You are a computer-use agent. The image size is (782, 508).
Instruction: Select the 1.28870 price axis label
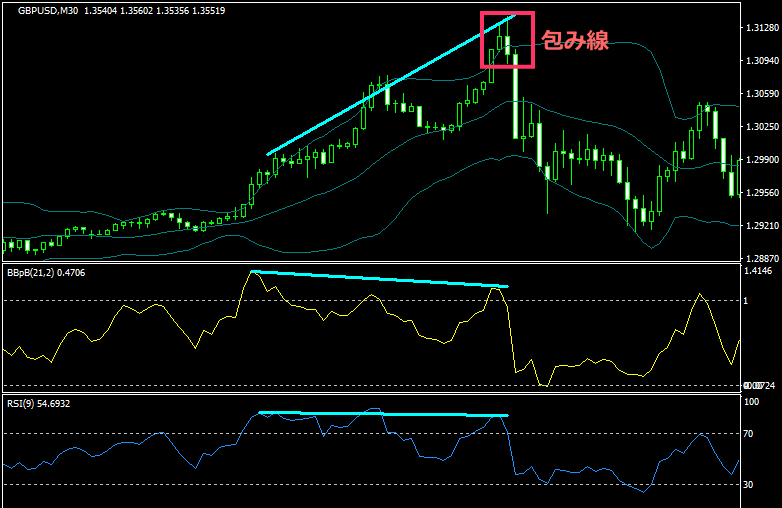[x=762, y=259]
